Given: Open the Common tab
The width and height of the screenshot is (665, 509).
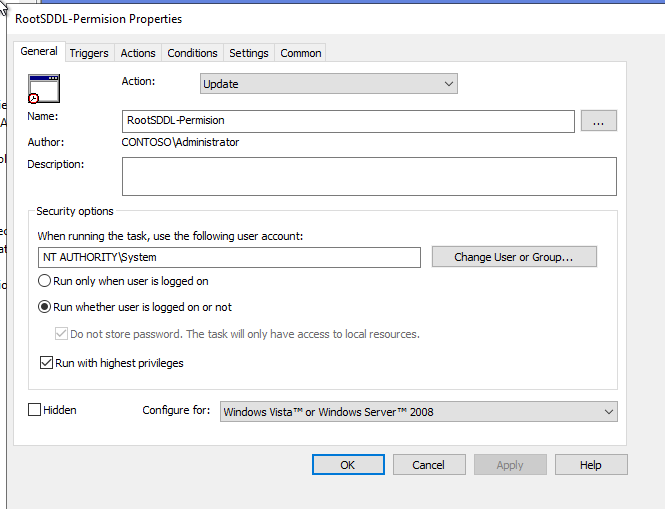Looking at the screenshot, I should 301,53.
